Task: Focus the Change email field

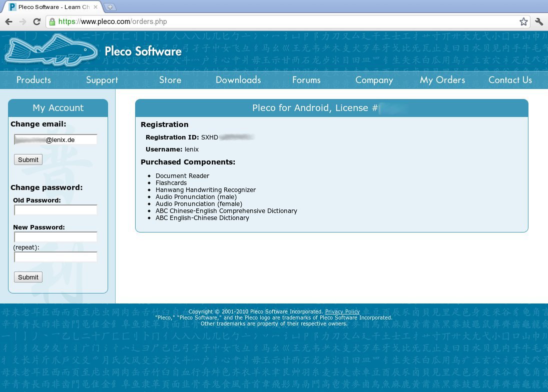Action: 56,139
